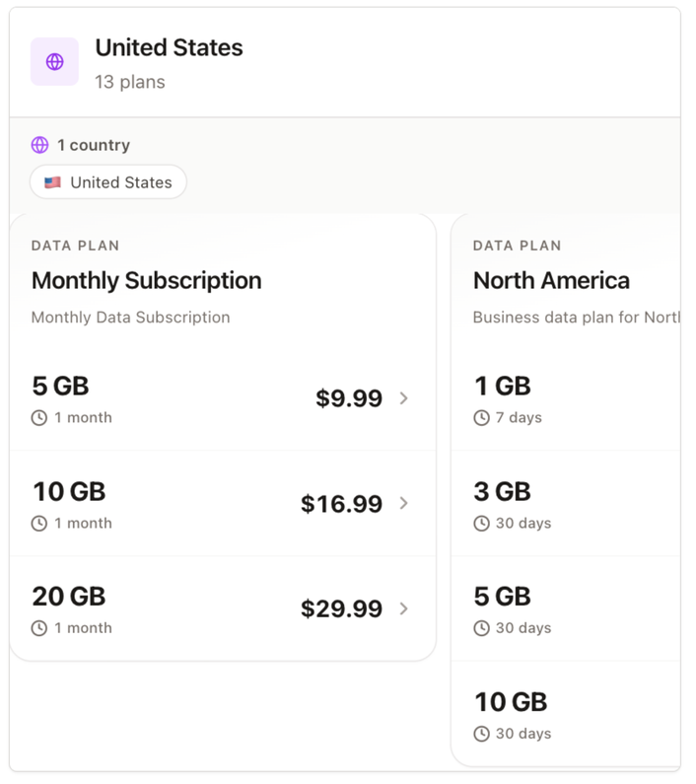696x784 pixels.
Task: Click the 13 plans label under United States
Action: coord(130,82)
